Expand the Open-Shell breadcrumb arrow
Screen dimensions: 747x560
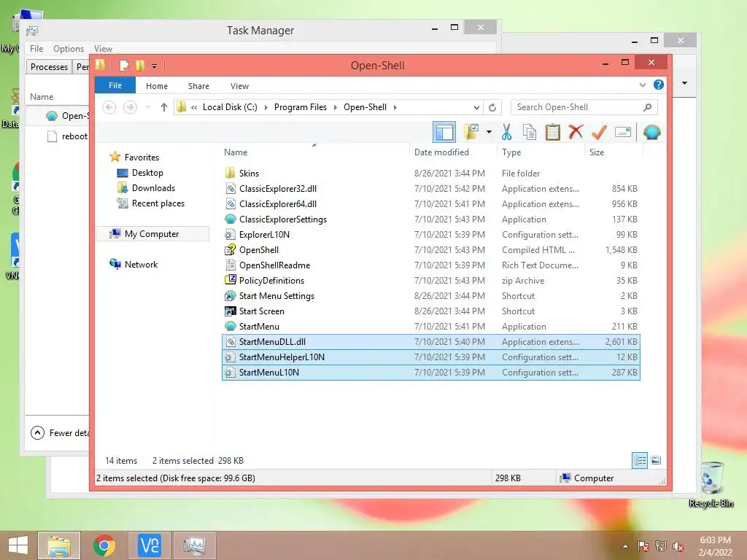[x=395, y=108]
